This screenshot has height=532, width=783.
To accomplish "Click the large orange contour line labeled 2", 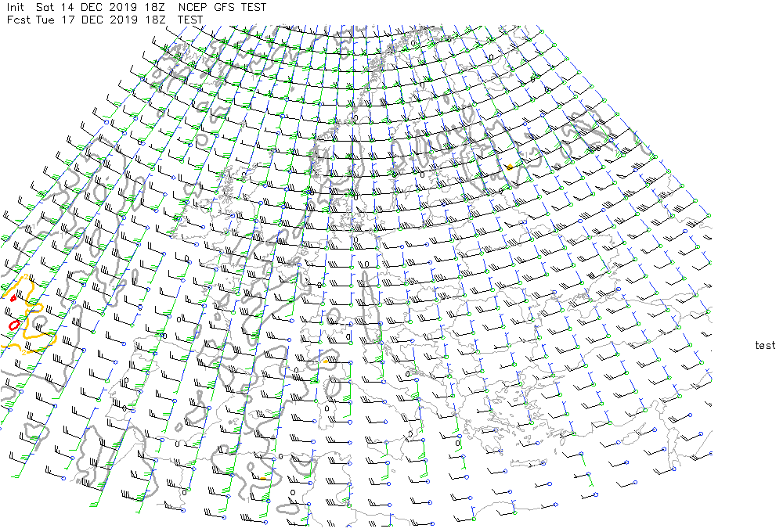I will click(x=27, y=315).
